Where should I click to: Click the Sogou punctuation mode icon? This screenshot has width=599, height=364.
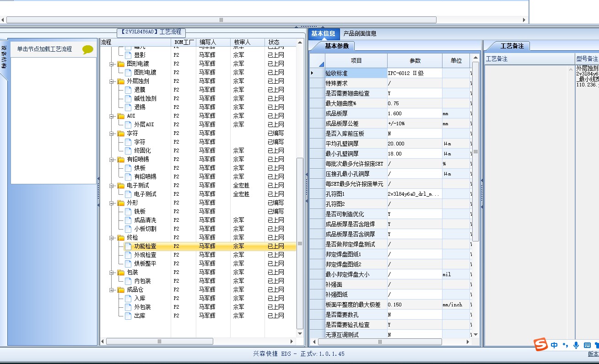566,345
